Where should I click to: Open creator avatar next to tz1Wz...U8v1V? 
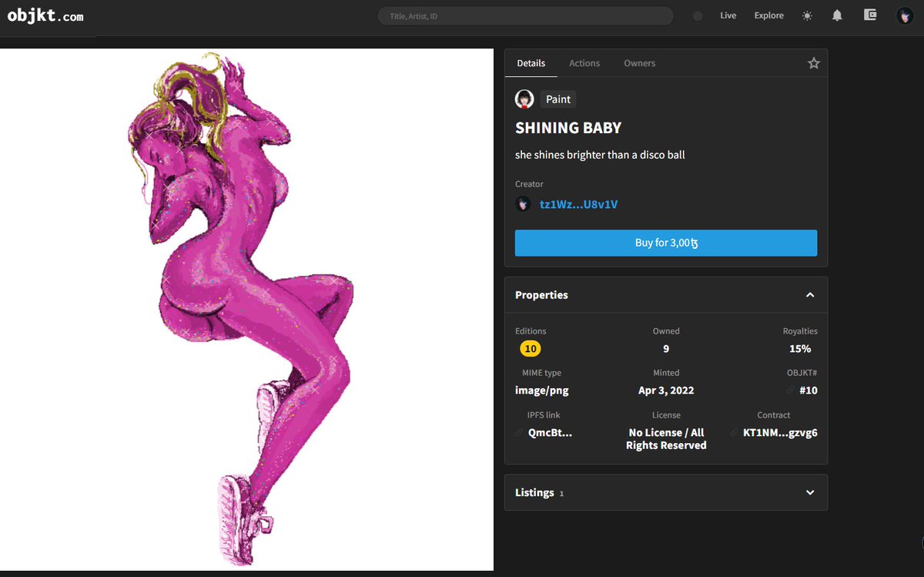click(x=523, y=204)
